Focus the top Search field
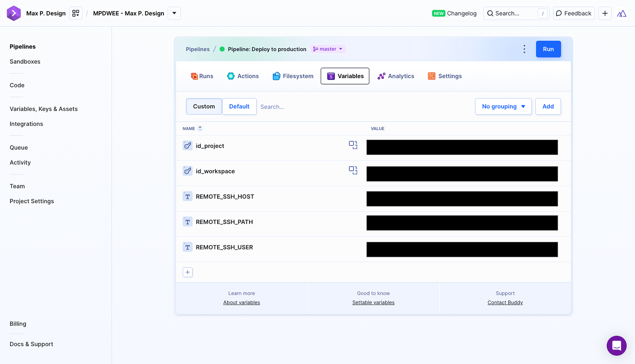Viewport: 635px width, 364px height. 516,13
